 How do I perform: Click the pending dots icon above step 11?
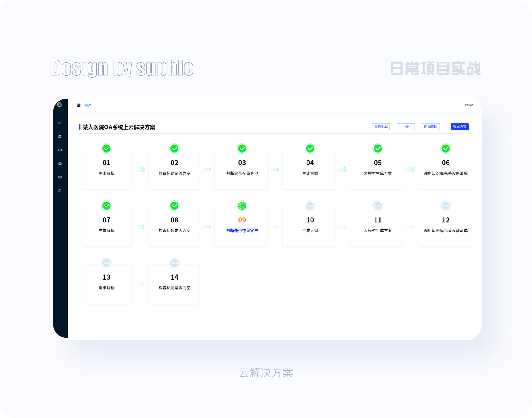pos(378,206)
